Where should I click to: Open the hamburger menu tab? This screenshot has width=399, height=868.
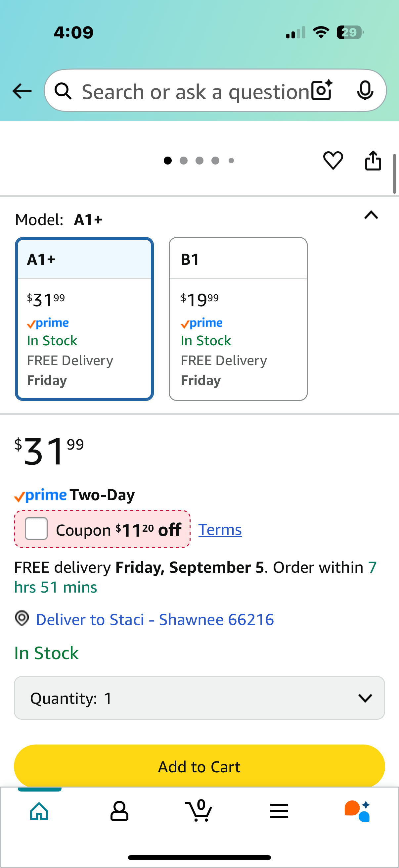pyautogui.click(x=279, y=811)
